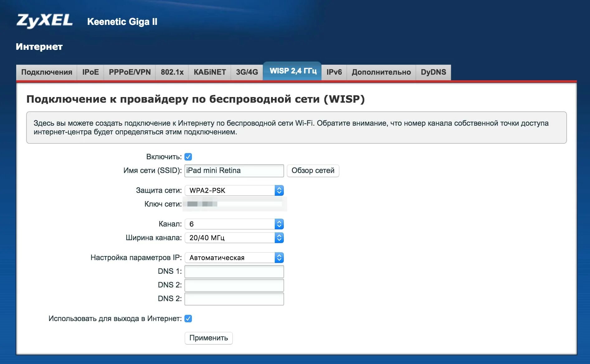Expand Настройка параметров IP dropdown
This screenshot has width=590, height=364.
click(x=234, y=258)
